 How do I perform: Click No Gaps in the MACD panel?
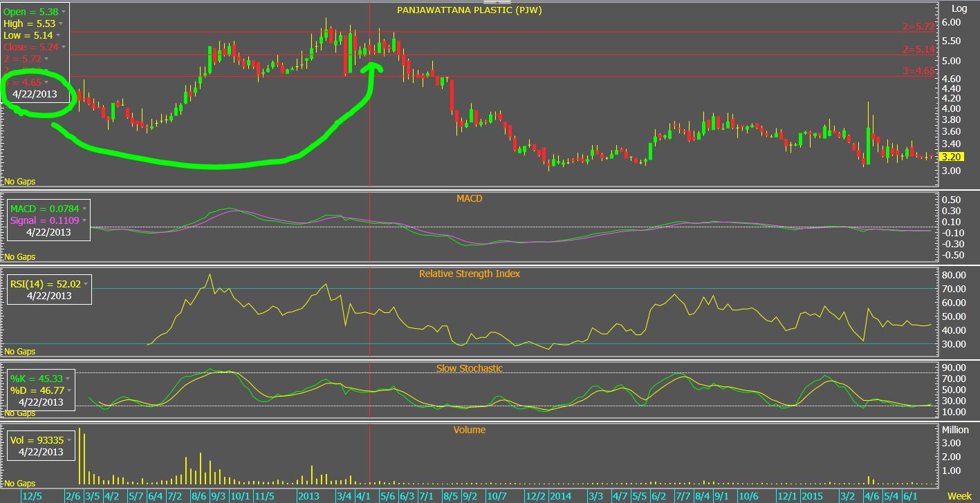(20, 257)
